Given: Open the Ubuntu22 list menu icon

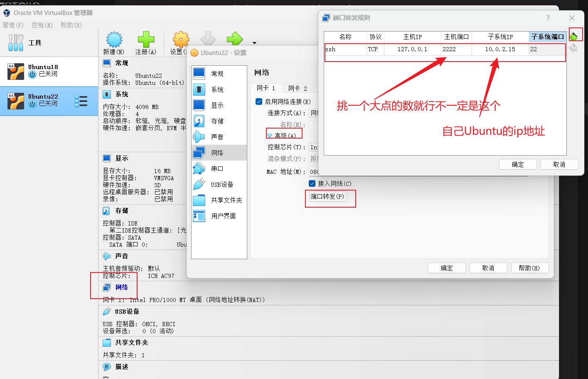Looking at the screenshot, I should (x=81, y=101).
